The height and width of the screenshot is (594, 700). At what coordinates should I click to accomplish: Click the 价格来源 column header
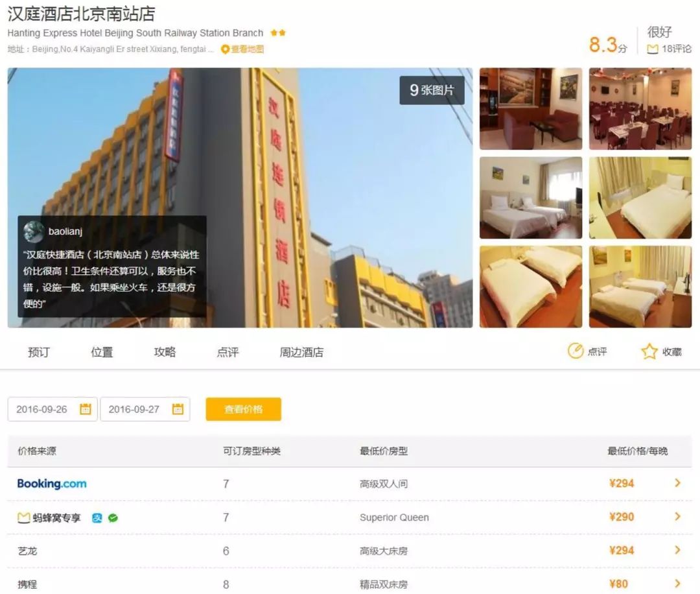tap(37, 451)
